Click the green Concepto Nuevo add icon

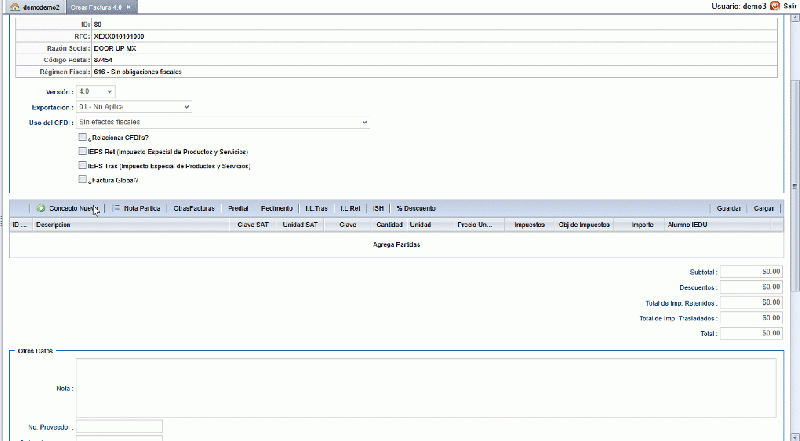tap(41, 208)
